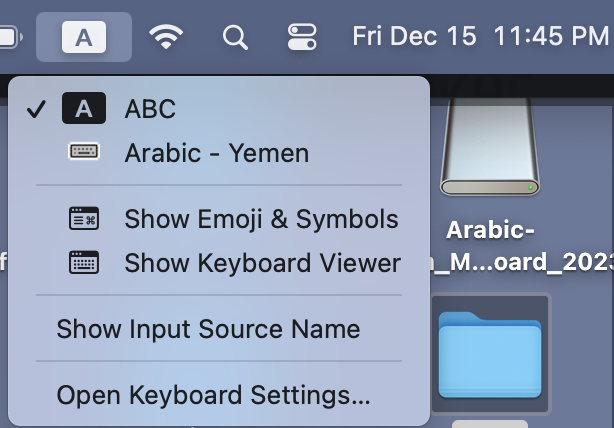Viewport: 614px width, 428px height.
Task: Toggle Show Input Source Name
Action: click(208, 329)
